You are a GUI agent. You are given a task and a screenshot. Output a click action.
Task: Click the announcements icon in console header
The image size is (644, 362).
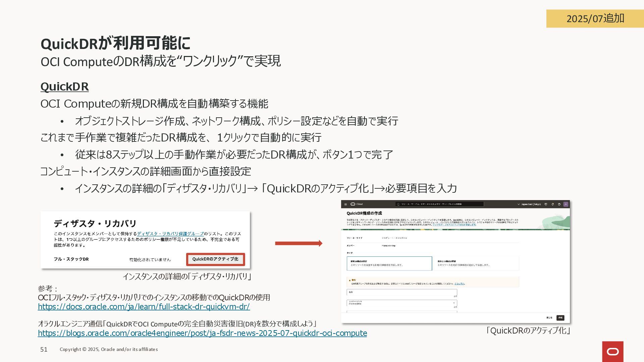coord(552,204)
